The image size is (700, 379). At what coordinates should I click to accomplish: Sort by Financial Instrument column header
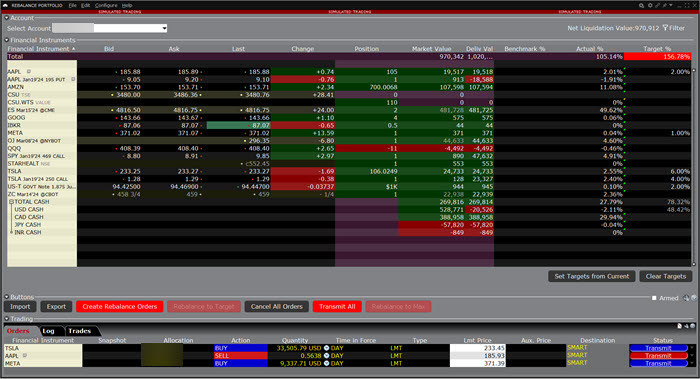click(42, 49)
